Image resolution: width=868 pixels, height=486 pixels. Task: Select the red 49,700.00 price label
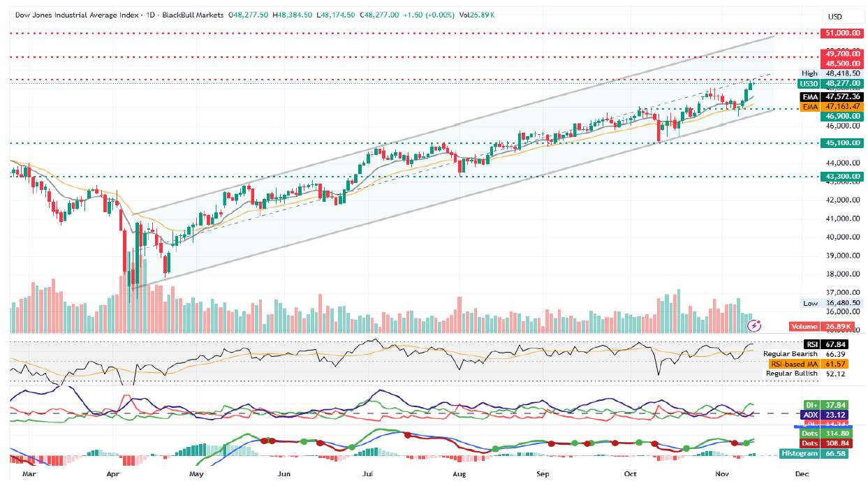pos(841,53)
